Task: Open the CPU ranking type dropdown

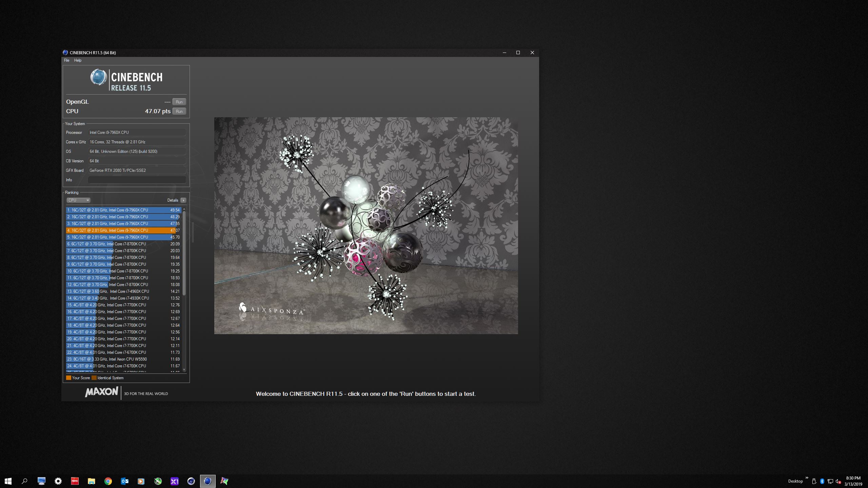Action: [78, 200]
